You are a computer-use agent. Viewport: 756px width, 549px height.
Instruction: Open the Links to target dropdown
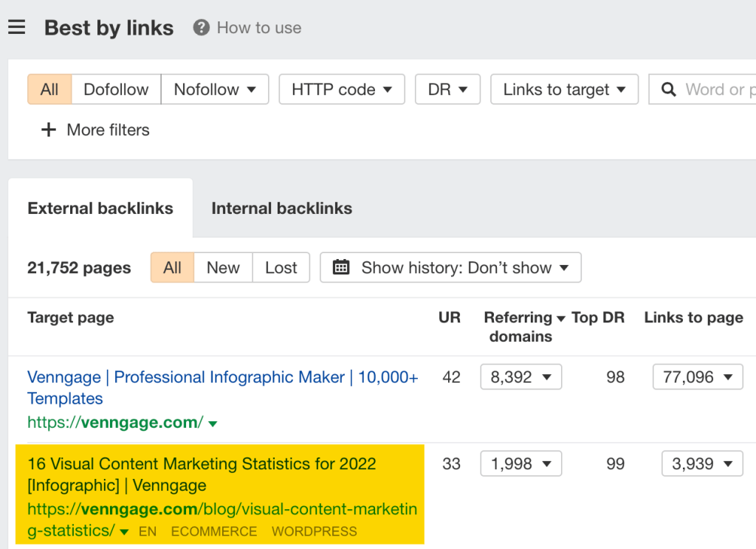564,89
